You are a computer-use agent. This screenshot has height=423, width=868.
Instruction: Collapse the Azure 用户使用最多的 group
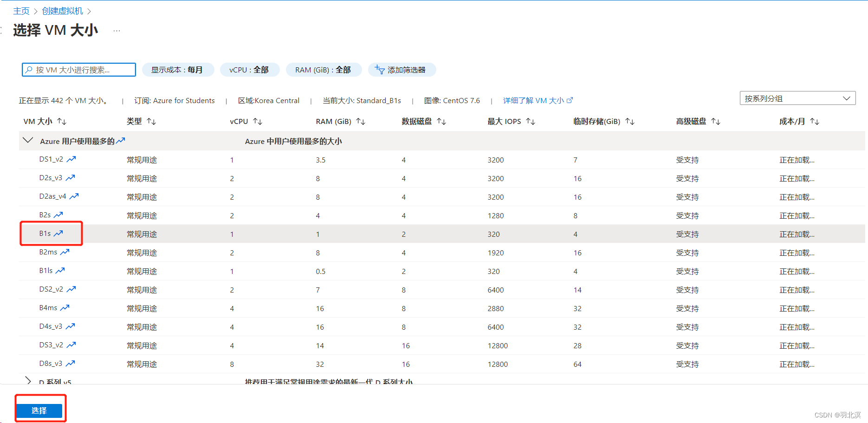28,140
